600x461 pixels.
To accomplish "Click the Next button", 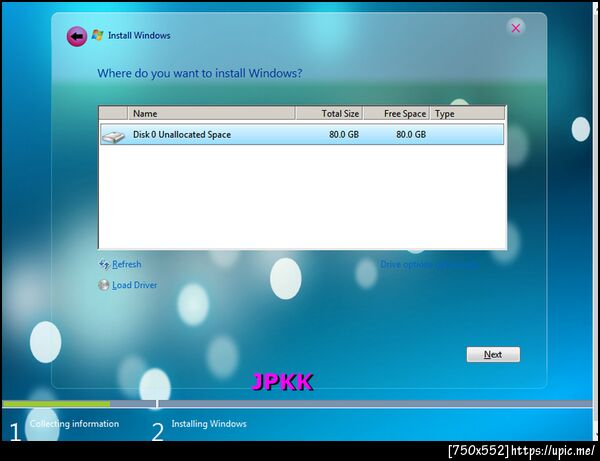I will click(x=493, y=354).
